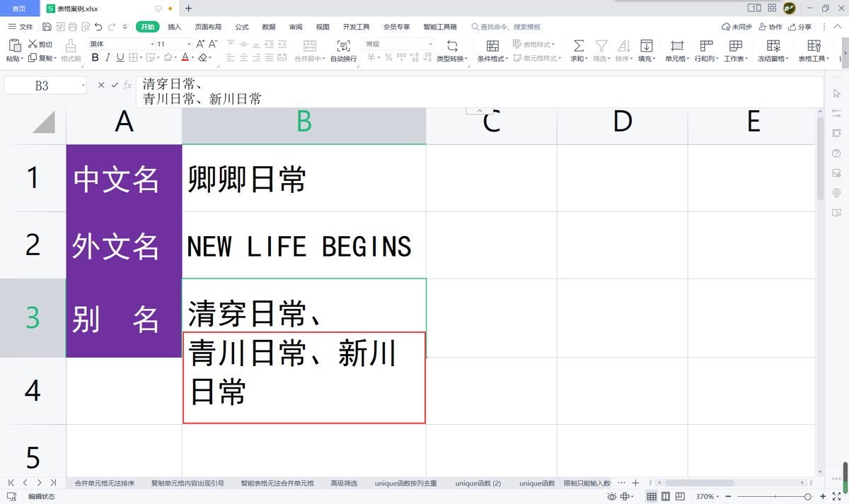Click the Worksheet (工作表) icon
The width and height of the screenshot is (849, 504).
coord(735,46)
